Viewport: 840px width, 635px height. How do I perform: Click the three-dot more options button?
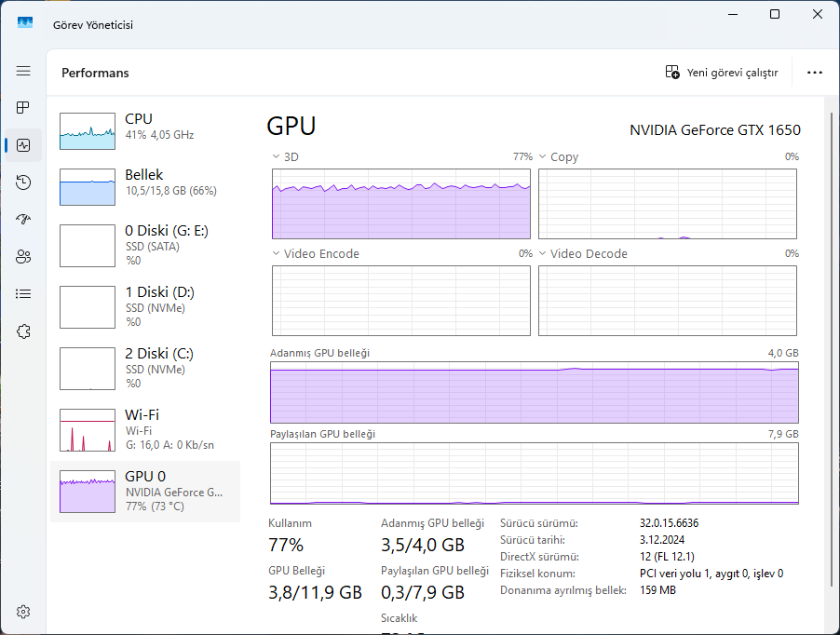pyautogui.click(x=814, y=73)
